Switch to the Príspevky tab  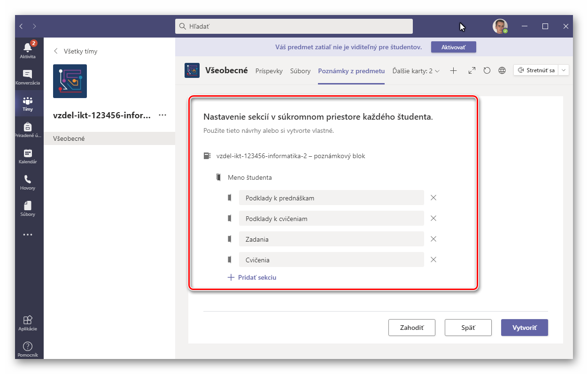point(269,71)
